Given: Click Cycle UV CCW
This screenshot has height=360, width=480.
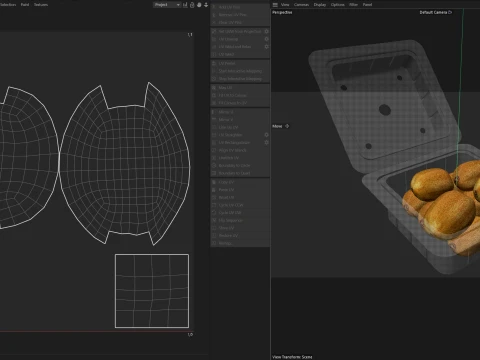Looking at the screenshot, I should point(240,205).
